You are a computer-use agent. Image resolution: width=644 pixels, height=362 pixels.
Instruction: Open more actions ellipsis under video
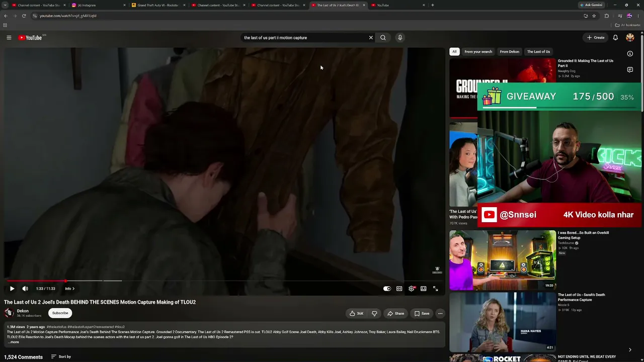[440, 313]
